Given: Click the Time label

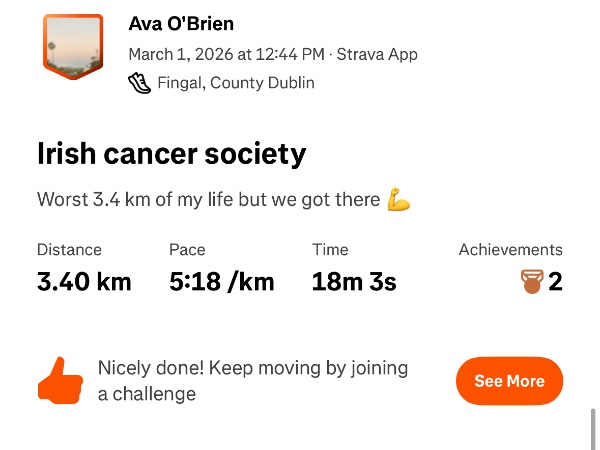Looking at the screenshot, I should [330, 250].
